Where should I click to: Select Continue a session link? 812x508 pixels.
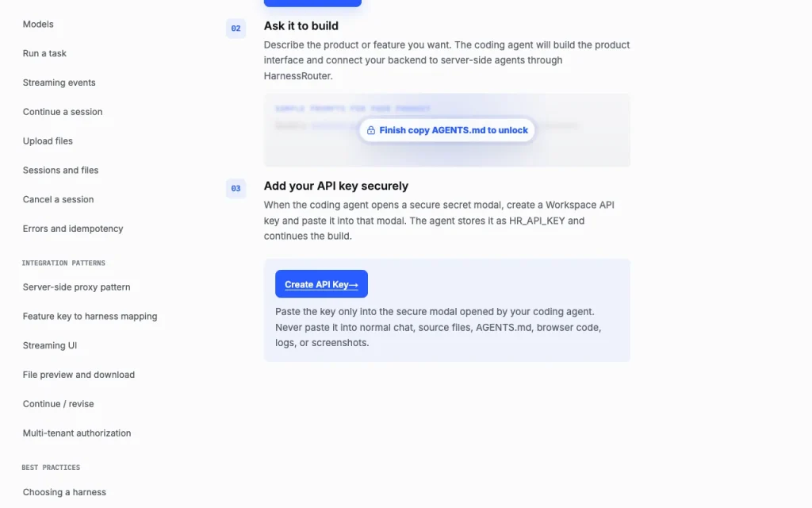coord(63,112)
